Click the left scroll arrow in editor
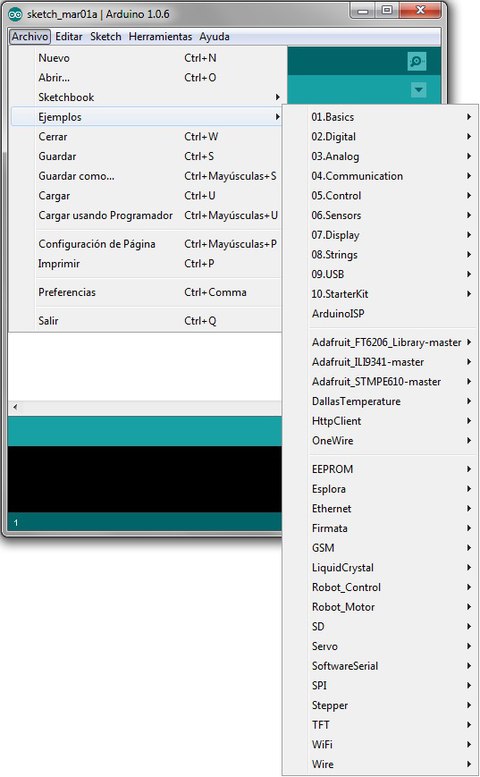Image resolution: width=480 pixels, height=777 pixels. pyautogui.click(x=15, y=407)
